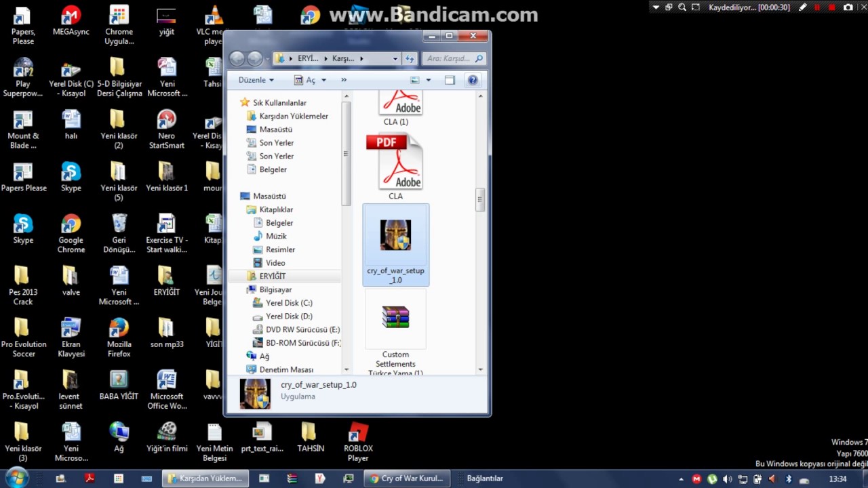Click ERYİ… segment in address bar
Image resolution: width=868 pixels, height=488 pixels.
click(x=308, y=59)
